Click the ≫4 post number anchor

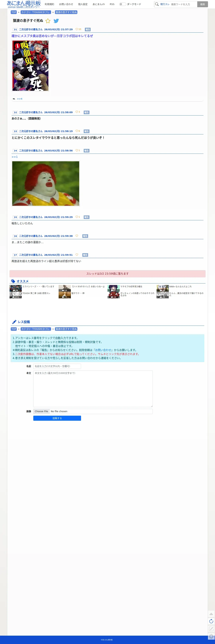(x=15, y=151)
